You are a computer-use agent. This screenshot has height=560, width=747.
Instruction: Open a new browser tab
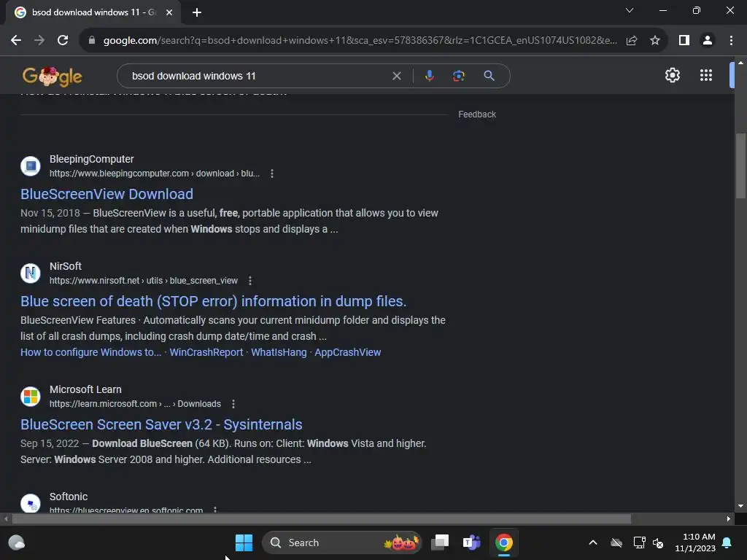pyautogui.click(x=197, y=12)
